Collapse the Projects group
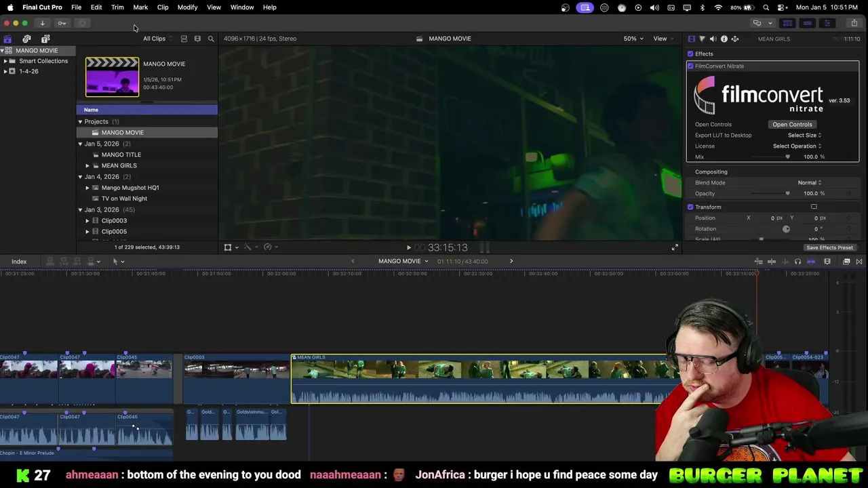 80,122
